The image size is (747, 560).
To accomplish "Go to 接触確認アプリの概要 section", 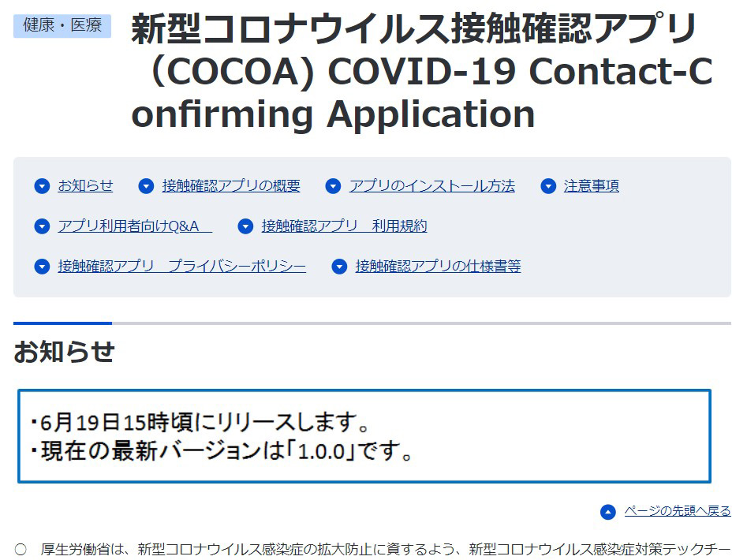I will [231, 186].
